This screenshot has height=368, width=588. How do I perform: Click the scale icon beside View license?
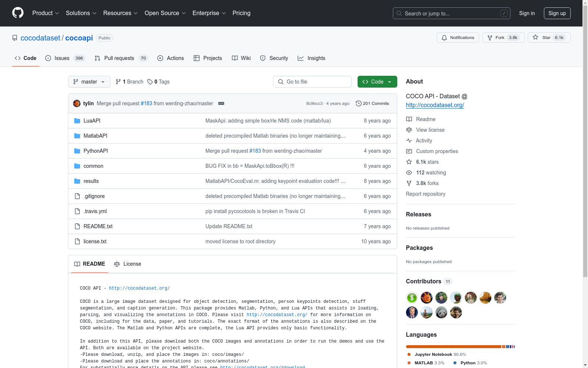[409, 130]
